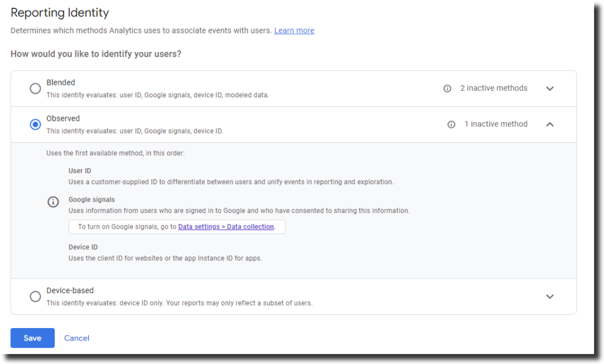Click the Device ID method heading

[x=83, y=247]
